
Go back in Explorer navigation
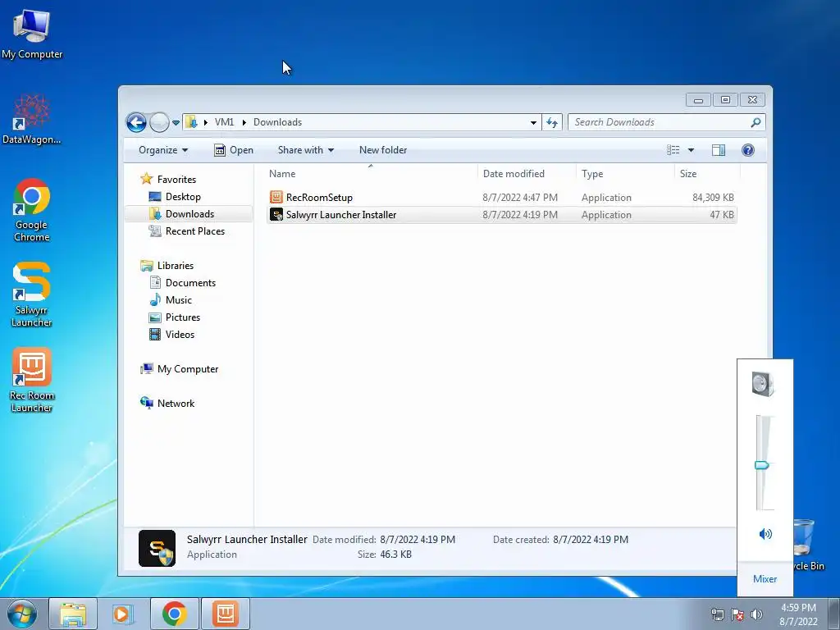pyautogui.click(x=136, y=123)
